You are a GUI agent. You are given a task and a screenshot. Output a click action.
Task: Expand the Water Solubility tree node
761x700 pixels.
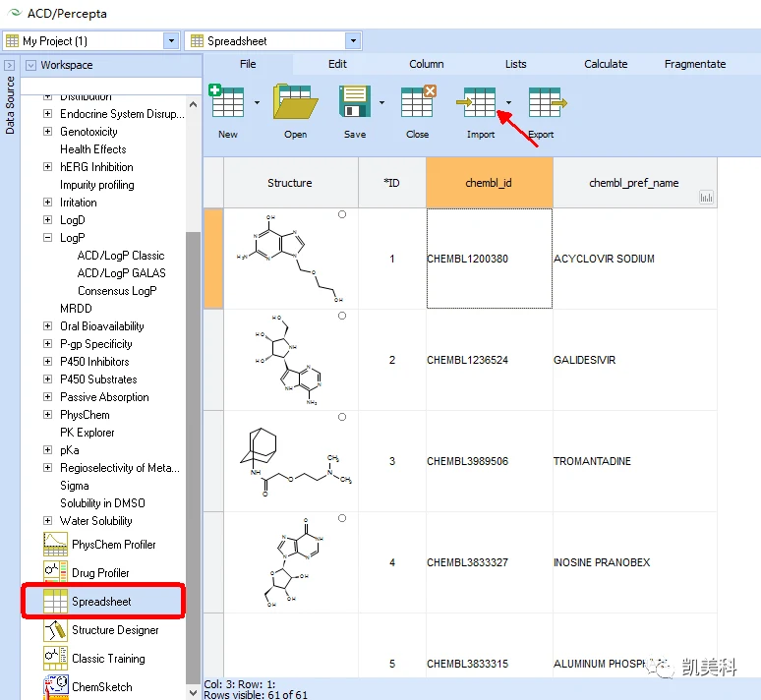click(47, 520)
